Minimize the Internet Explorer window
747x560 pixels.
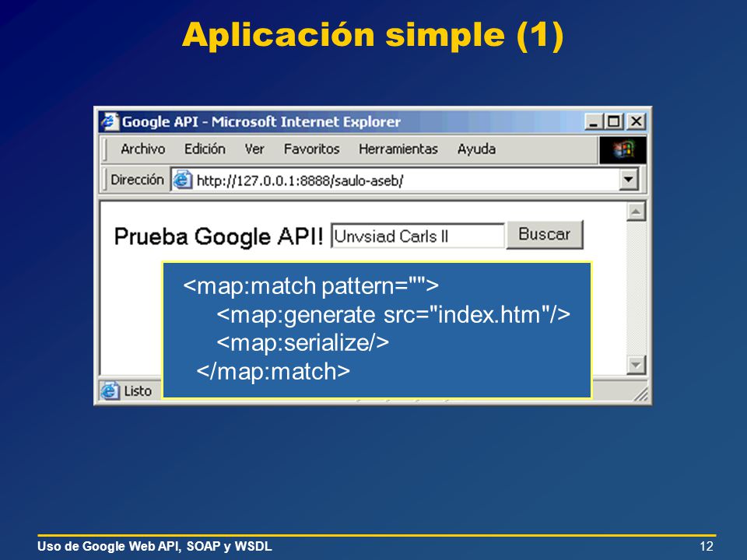pyautogui.click(x=593, y=121)
